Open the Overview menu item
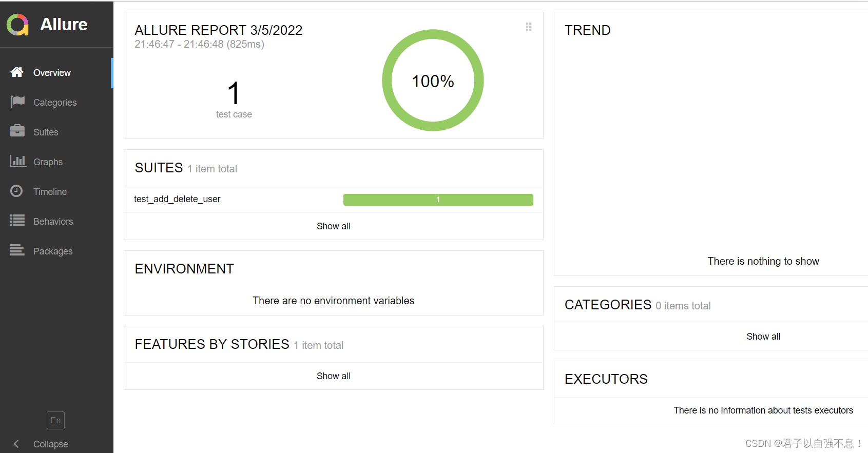This screenshot has height=453, width=868. point(52,73)
